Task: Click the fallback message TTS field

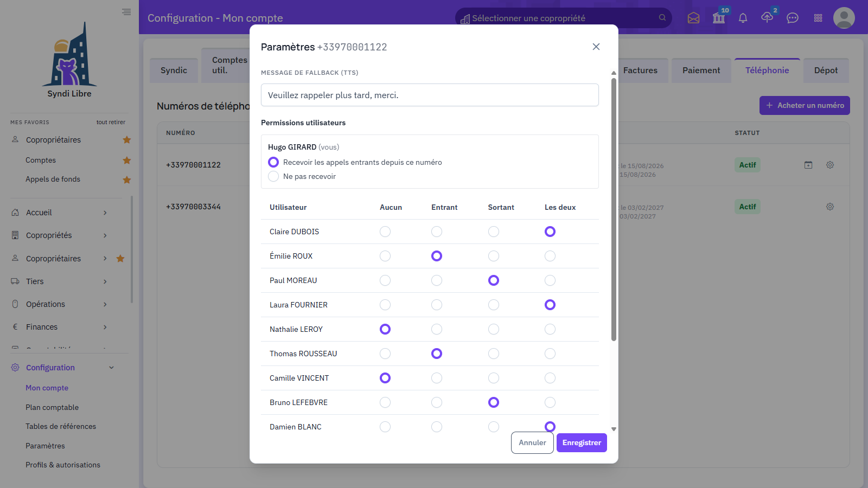Action: [430, 95]
